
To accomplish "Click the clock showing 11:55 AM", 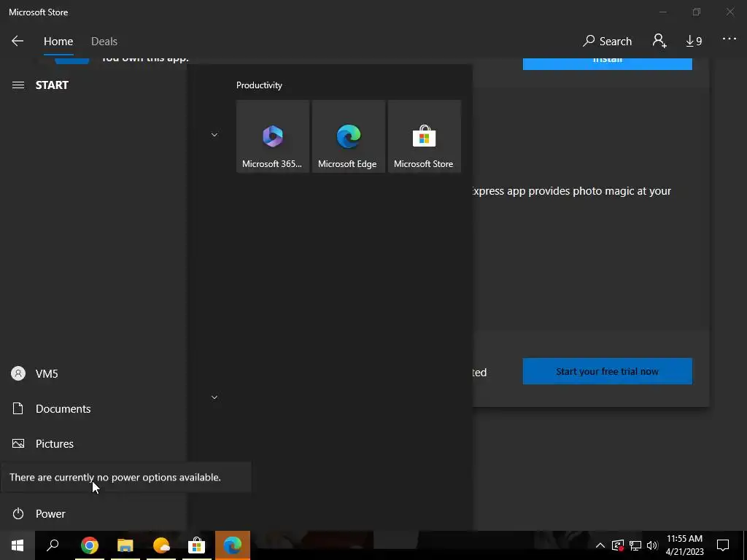I will coord(684,545).
